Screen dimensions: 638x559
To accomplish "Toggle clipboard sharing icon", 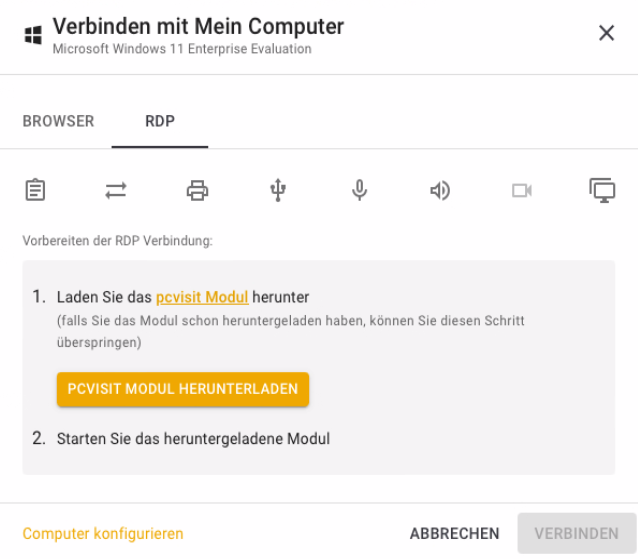I will tap(36, 190).
